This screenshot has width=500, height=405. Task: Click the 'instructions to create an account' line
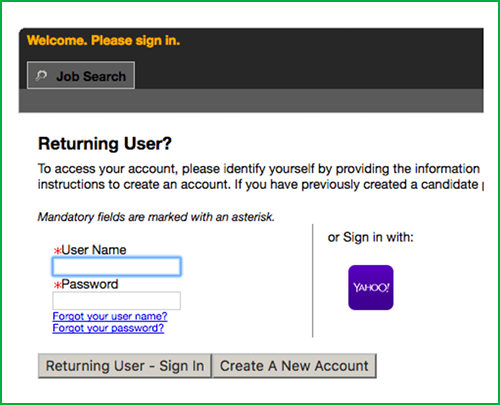(259, 184)
